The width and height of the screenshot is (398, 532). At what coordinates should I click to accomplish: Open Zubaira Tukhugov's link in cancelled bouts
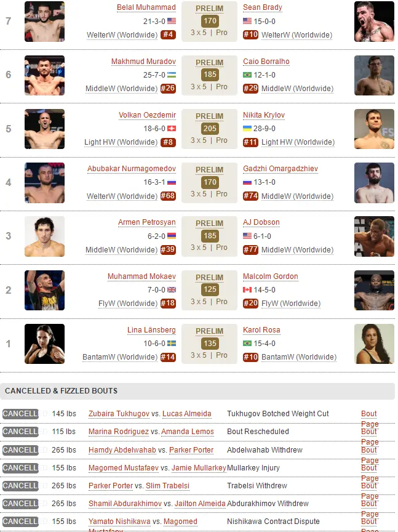[x=119, y=414]
